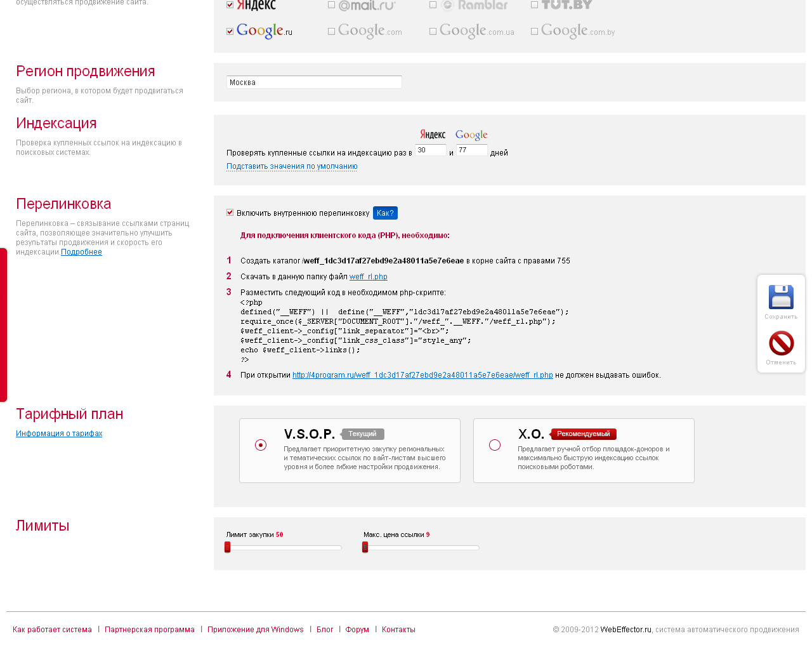This screenshot has width=812, height=650.
Task: Open the 4program.ru weff_rl.php URL link
Action: click(422, 375)
